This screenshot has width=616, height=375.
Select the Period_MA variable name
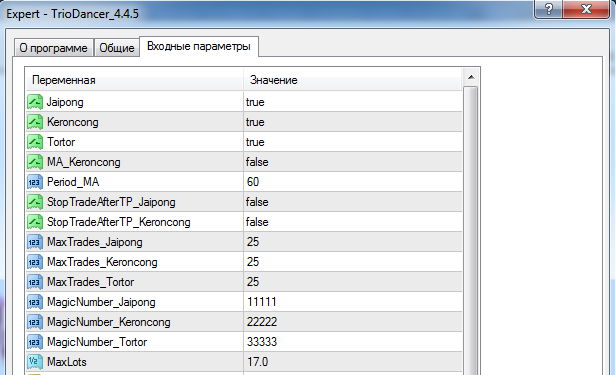click(73, 182)
